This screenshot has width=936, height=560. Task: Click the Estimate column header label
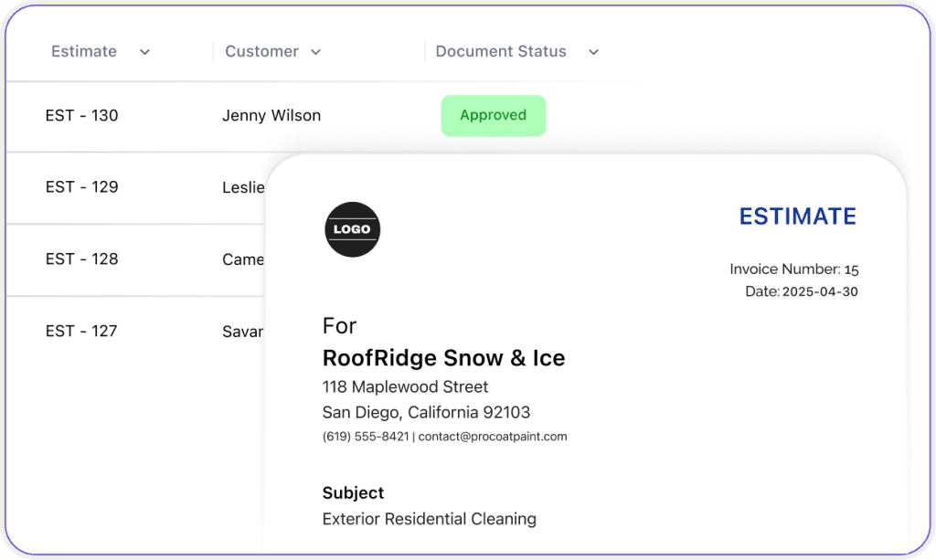click(84, 51)
